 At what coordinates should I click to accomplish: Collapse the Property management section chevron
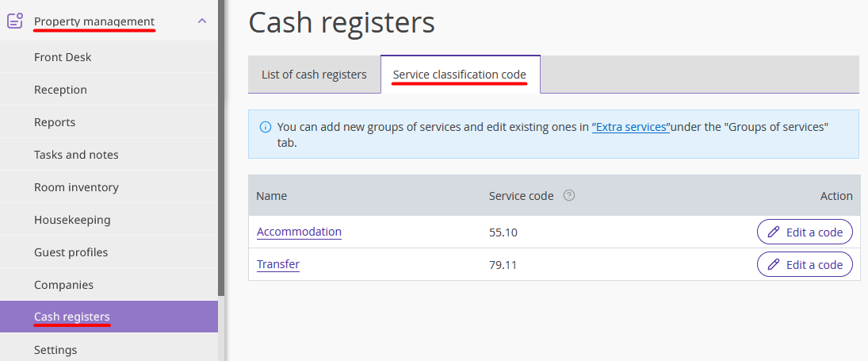point(202,21)
